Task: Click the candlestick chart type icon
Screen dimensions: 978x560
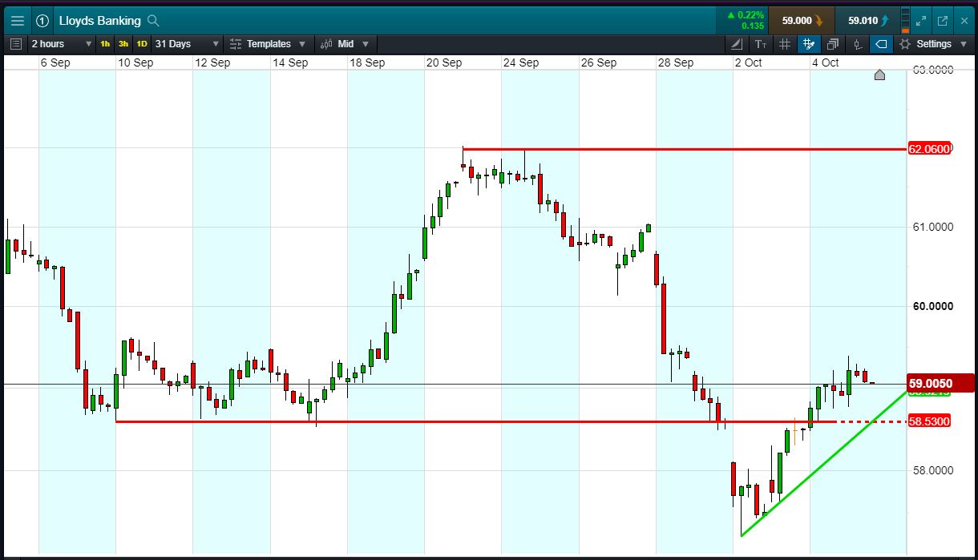Action: pyautogui.click(x=857, y=44)
